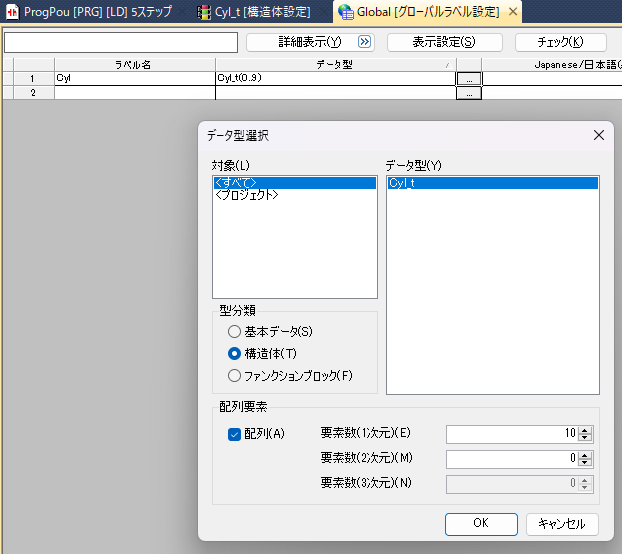Select Cyl_t in the データ型 list
The width and height of the screenshot is (622, 554).
(x=493, y=183)
